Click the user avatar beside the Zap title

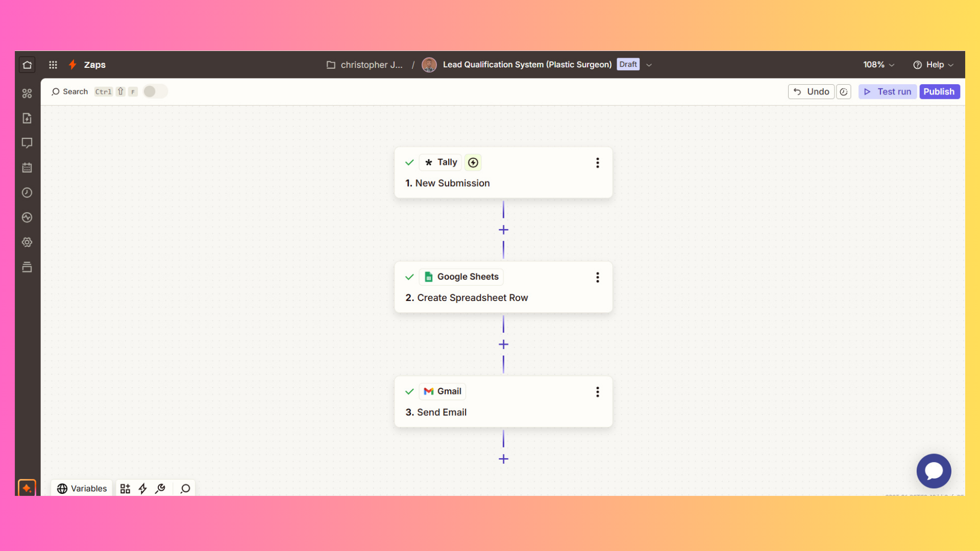[x=429, y=65]
